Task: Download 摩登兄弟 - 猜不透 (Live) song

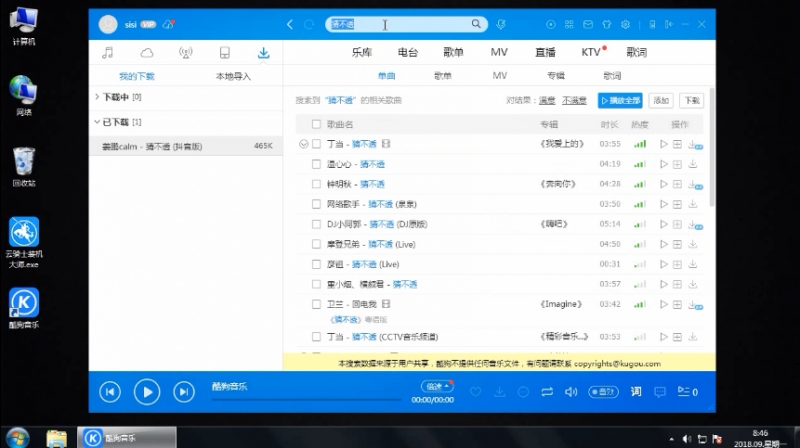Action: [x=692, y=244]
